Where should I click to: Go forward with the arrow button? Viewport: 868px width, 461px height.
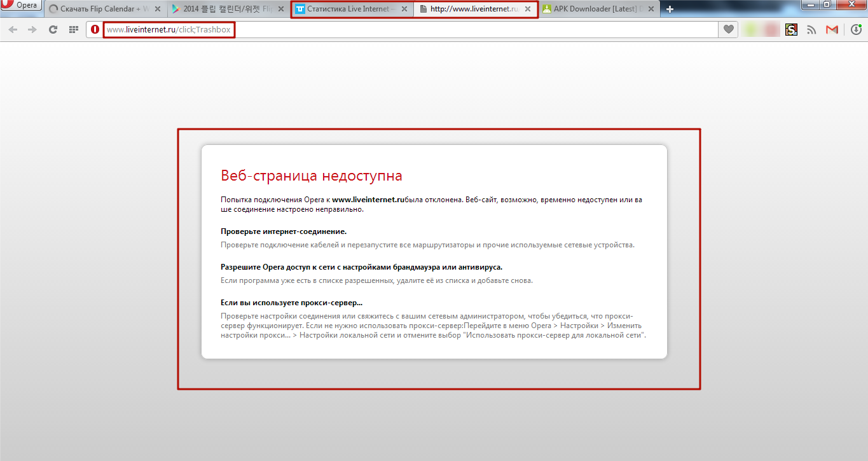[32, 29]
